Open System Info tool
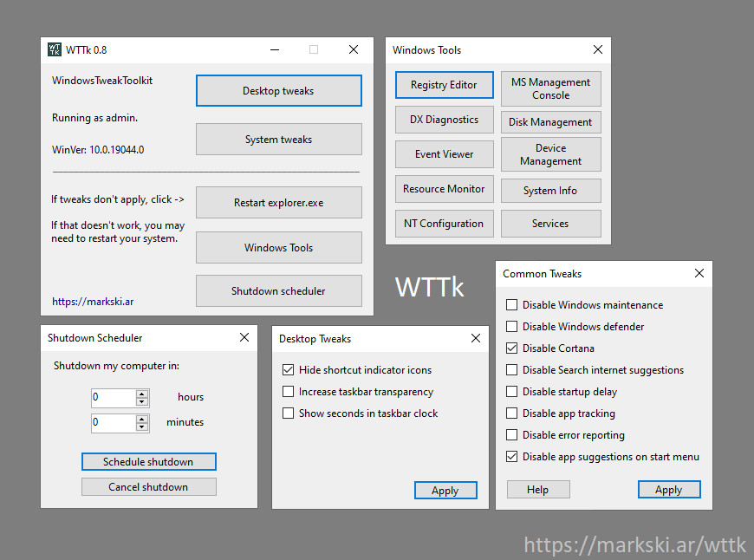754x560 pixels. pos(550,191)
